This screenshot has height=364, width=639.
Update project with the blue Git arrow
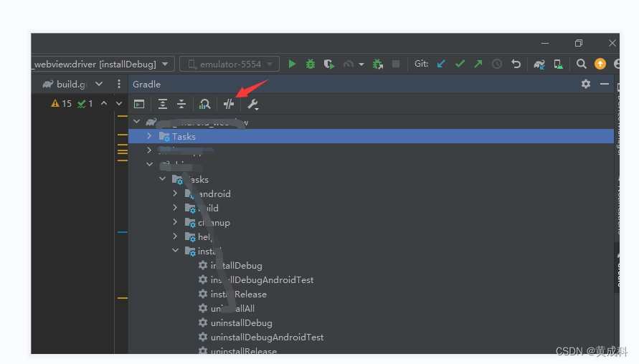pyautogui.click(x=441, y=64)
